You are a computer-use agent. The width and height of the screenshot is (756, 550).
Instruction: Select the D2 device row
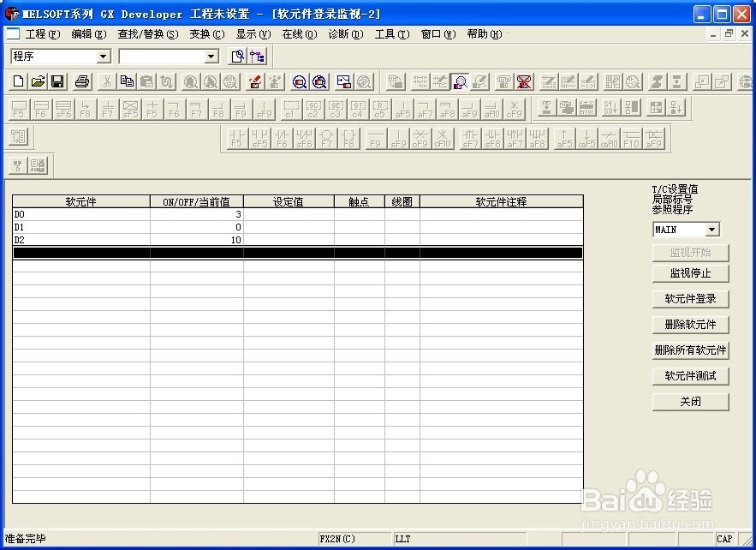[x=297, y=240]
